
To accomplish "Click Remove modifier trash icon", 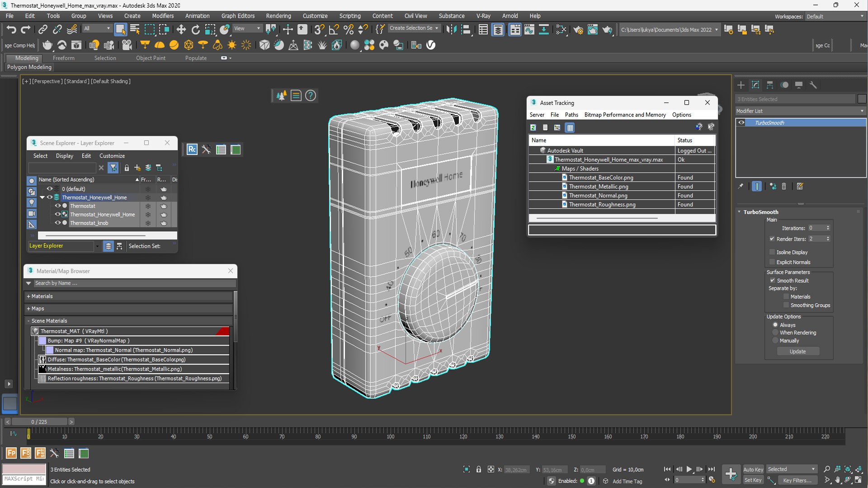I will (784, 186).
